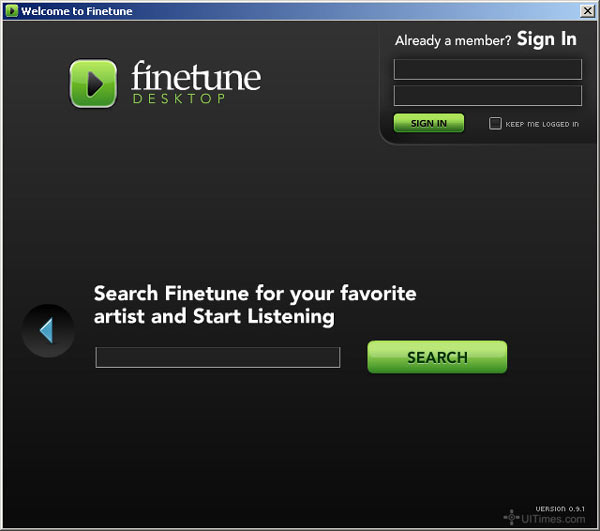Click the green SEARCH button
Viewport: 600px width, 531px height.
437,357
